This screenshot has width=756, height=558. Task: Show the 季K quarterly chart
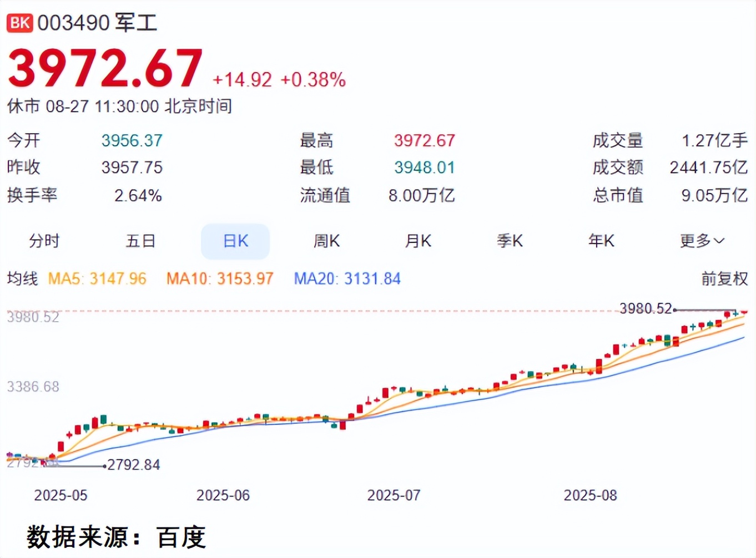point(510,241)
